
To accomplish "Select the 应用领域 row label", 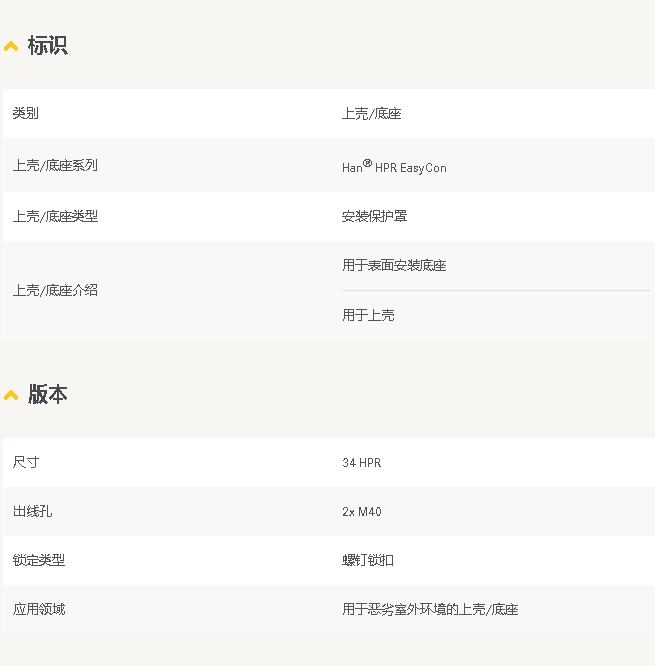I will 39,610.
